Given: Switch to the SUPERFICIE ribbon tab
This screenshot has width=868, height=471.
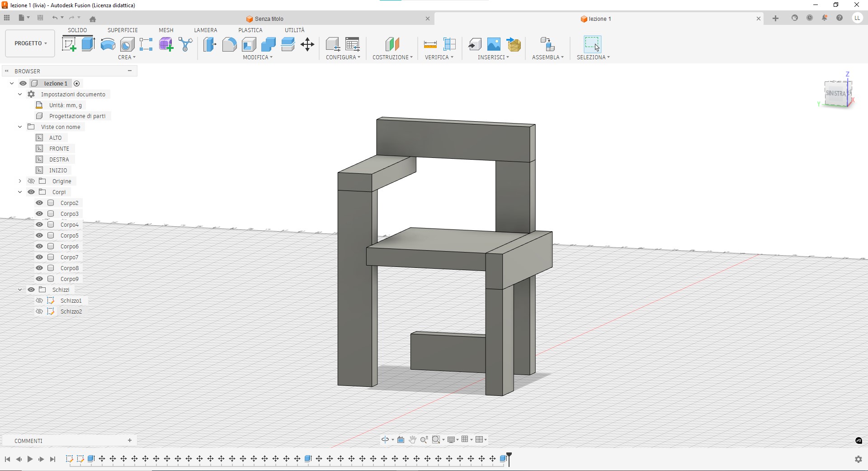Looking at the screenshot, I should coord(123,30).
